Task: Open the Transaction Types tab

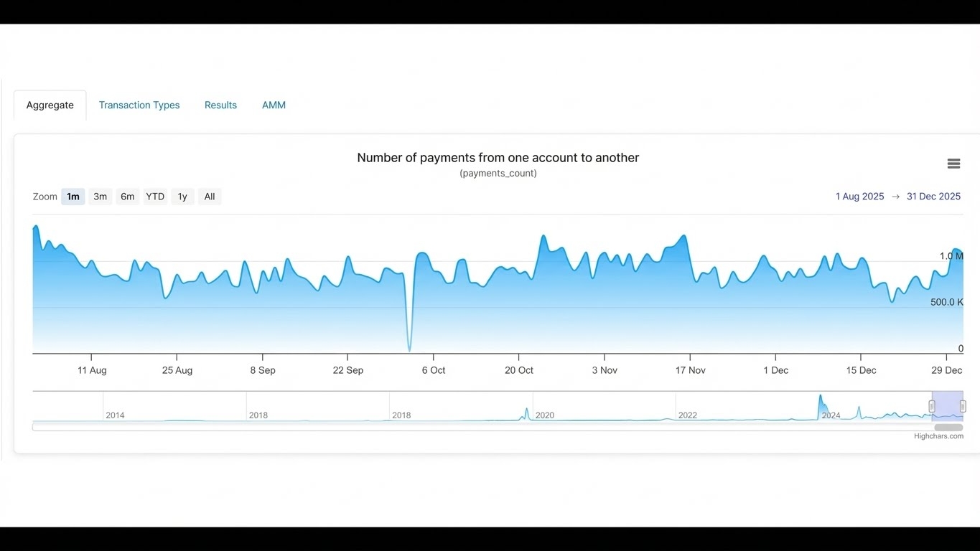Action: pyautogui.click(x=139, y=105)
